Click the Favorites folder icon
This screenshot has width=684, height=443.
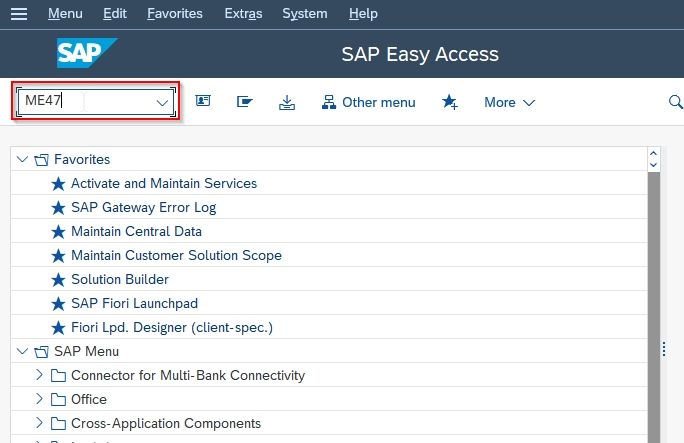[x=41, y=160]
